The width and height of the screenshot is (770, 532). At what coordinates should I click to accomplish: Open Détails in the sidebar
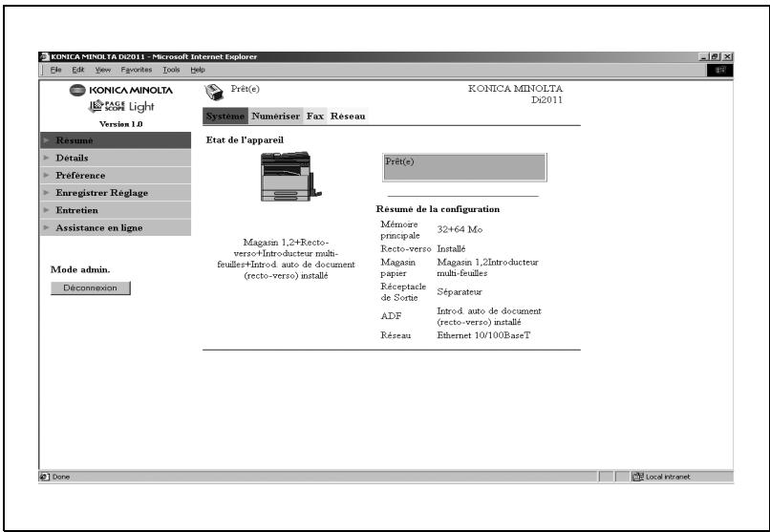click(x=116, y=158)
